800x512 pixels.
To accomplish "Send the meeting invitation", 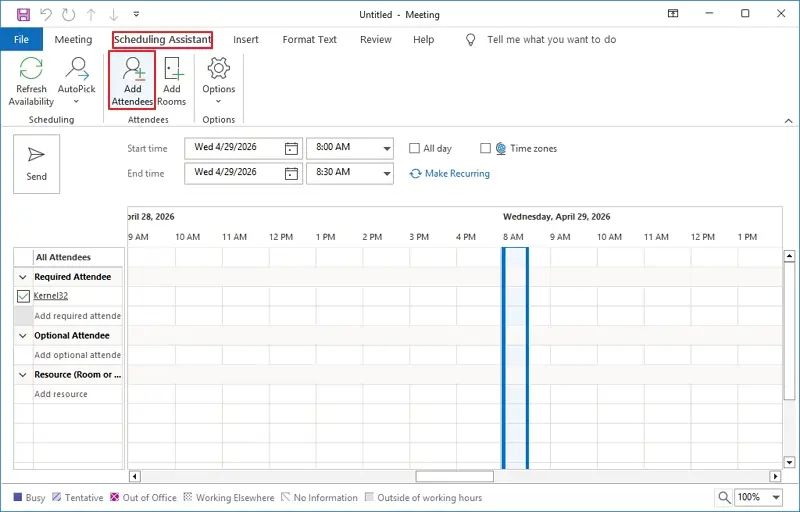I will [37, 164].
